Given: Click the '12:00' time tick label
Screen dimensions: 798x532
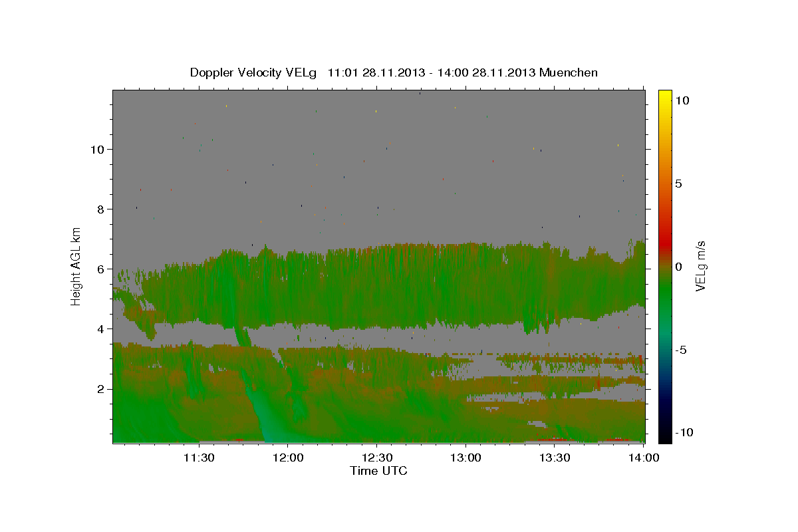Looking at the screenshot, I should pos(288,458).
